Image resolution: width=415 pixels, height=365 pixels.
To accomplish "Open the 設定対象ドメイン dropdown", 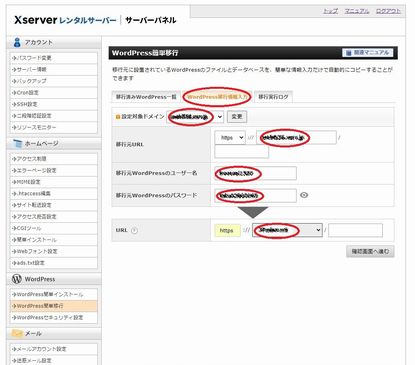I will (x=195, y=117).
